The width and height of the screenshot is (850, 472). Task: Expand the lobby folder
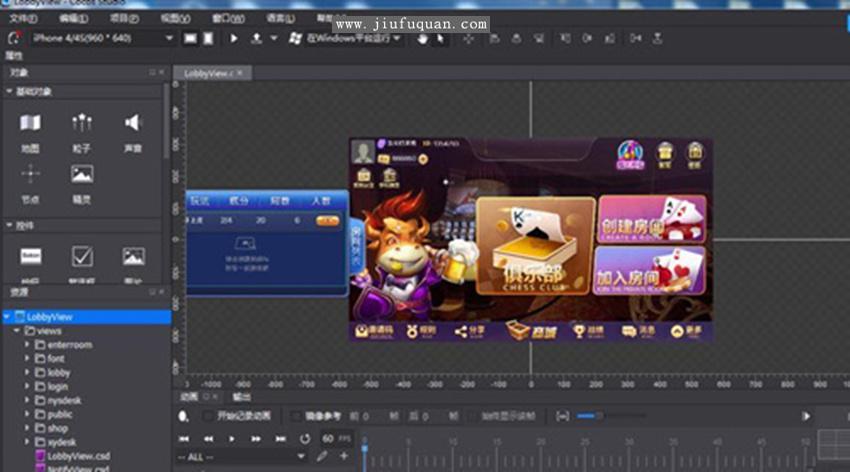[27, 373]
